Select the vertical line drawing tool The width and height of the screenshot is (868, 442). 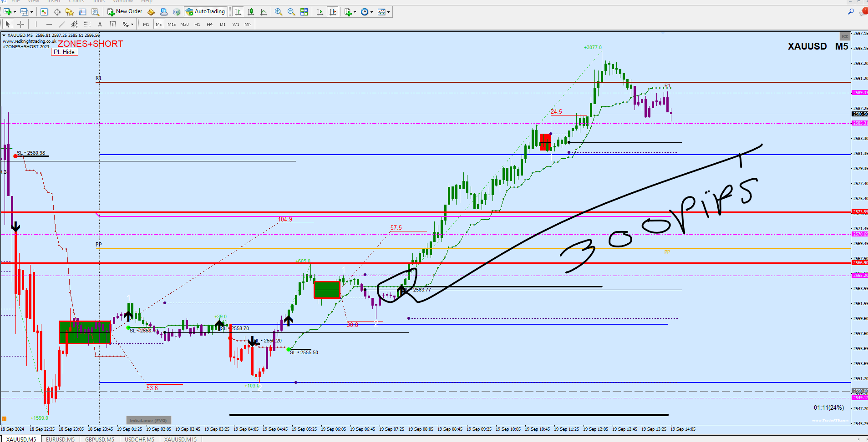coord(36,24)
